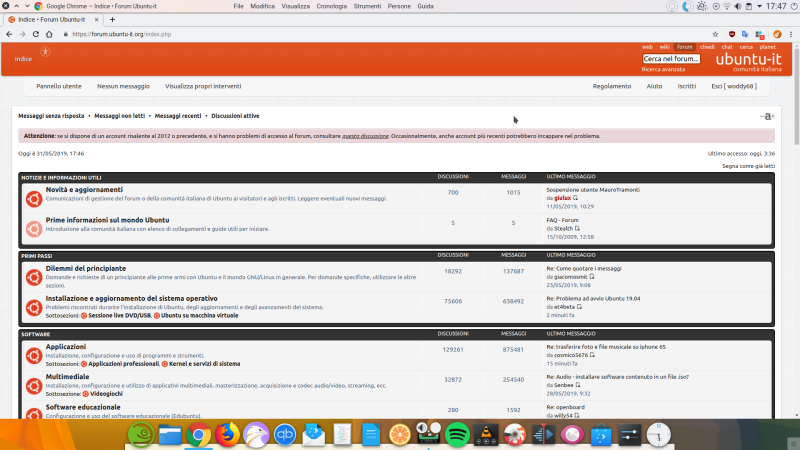Bookmark this page with the star
800x450 pixels.
pos(715,34)
